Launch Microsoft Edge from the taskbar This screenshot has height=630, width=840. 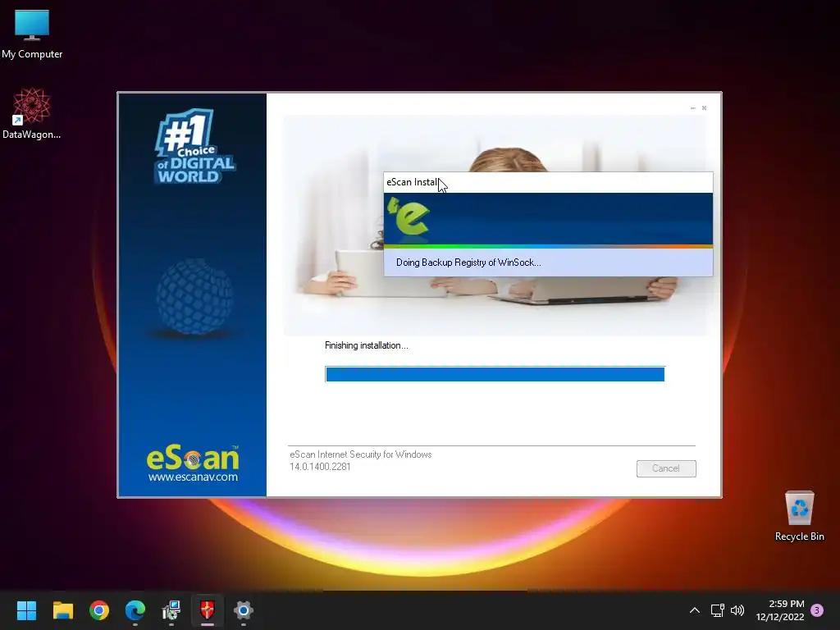click(x=135, y=610)
